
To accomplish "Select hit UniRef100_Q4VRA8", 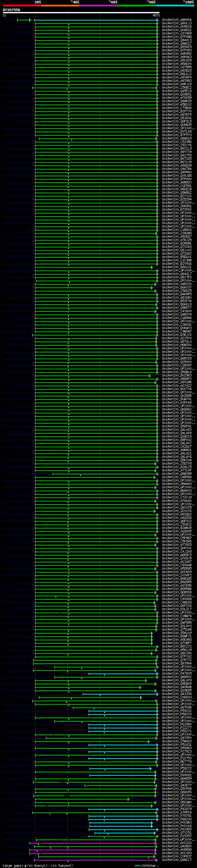I will pyautogui.click(x=176, y=687).
